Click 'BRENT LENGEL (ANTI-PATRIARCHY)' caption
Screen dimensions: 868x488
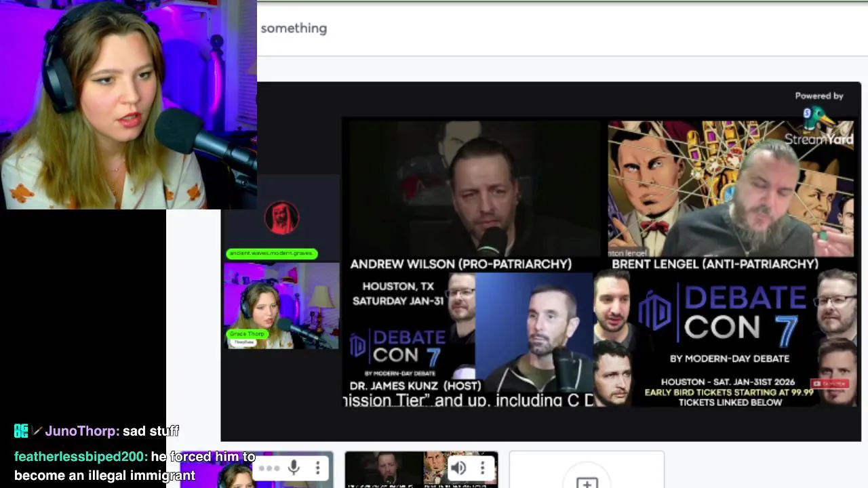[715, 264]
